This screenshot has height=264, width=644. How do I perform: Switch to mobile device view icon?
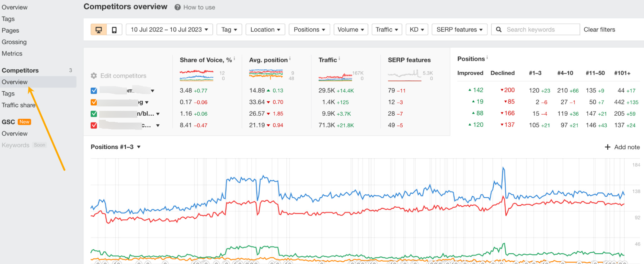point(114,30)
